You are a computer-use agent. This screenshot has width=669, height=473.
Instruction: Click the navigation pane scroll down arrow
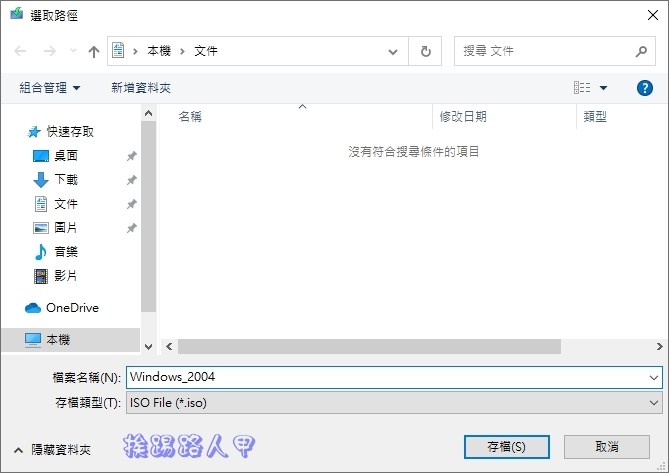point(148,347)
